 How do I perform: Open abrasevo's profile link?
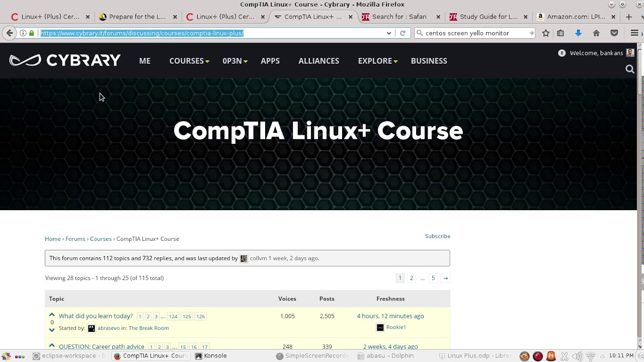(x=109, y=328)
